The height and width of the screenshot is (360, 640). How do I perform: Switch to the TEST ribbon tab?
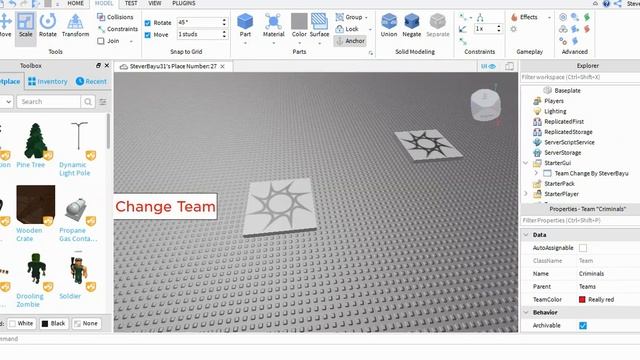(x=131, y=3)
